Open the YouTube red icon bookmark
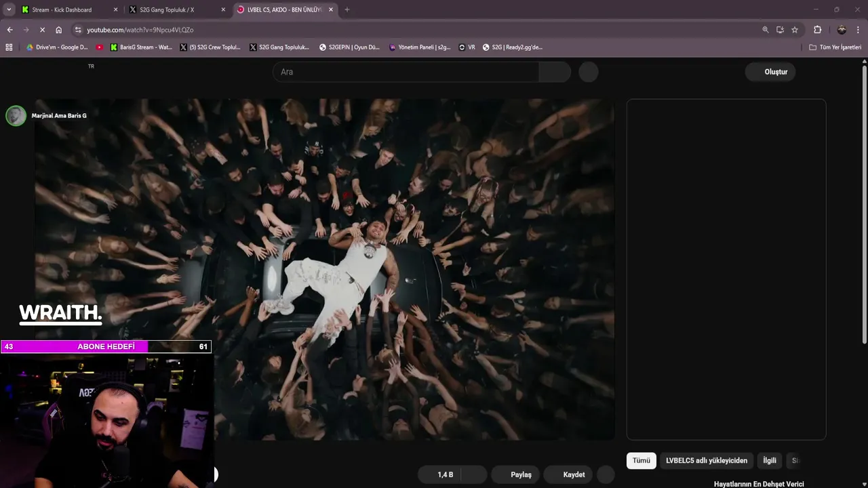 pyautogui.click(x=100, y=47)
